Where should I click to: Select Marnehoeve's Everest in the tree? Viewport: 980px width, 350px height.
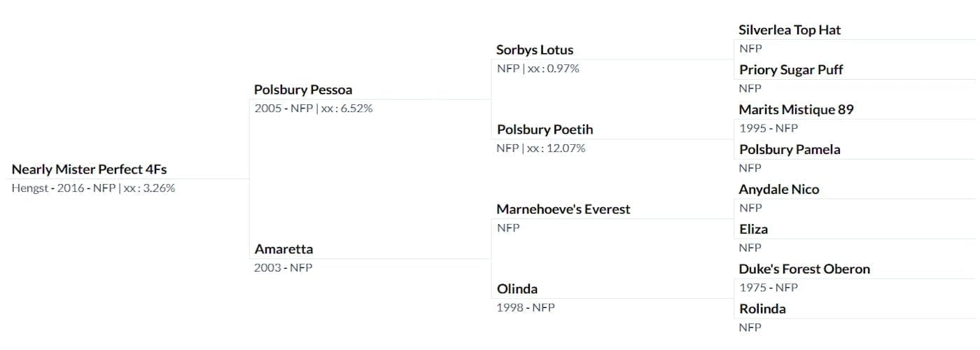[x=563, y=209]
